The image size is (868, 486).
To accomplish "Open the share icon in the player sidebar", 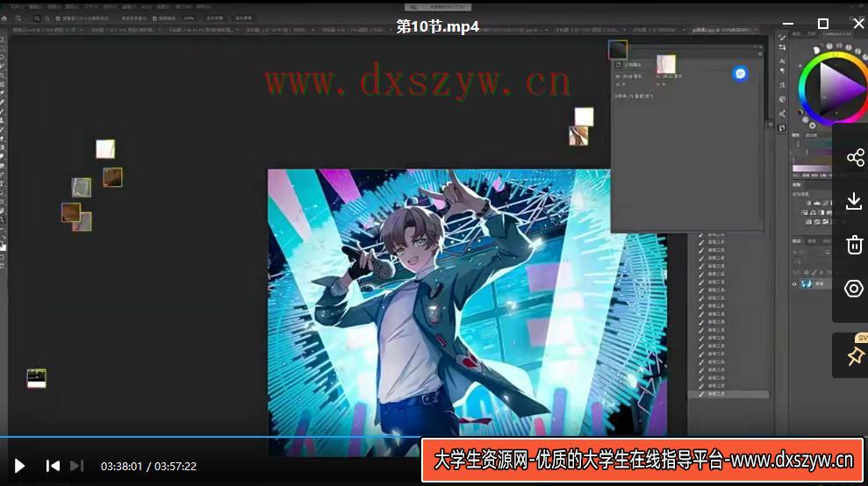I will point(855,158).
